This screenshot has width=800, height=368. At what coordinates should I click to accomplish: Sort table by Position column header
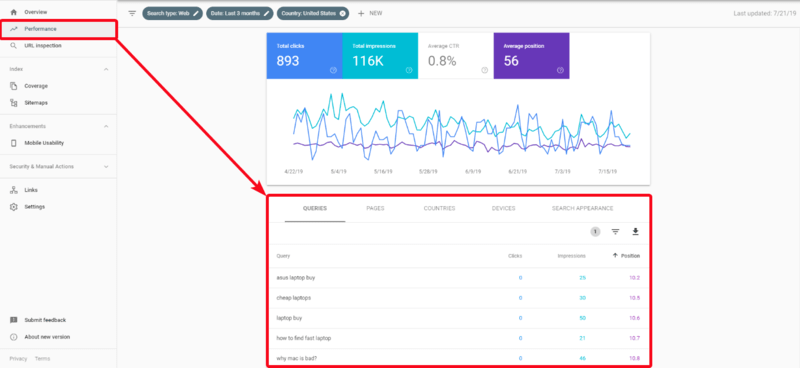(627, 256)
